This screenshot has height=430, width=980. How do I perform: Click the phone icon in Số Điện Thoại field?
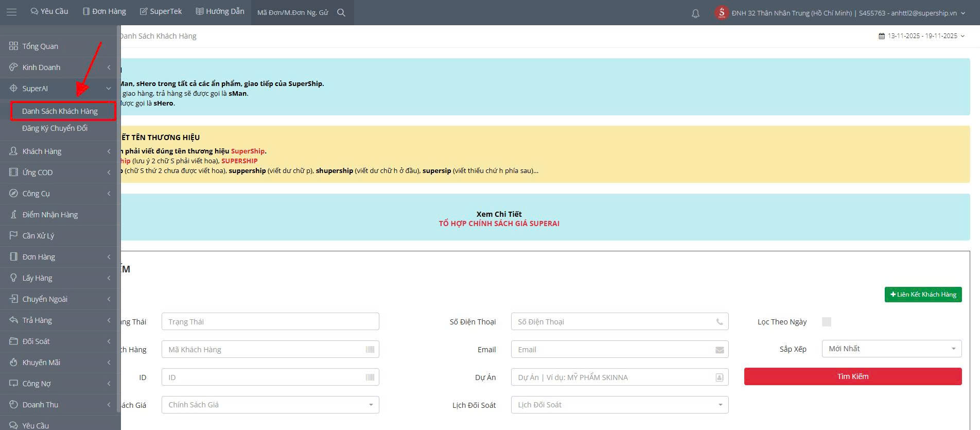720,322
